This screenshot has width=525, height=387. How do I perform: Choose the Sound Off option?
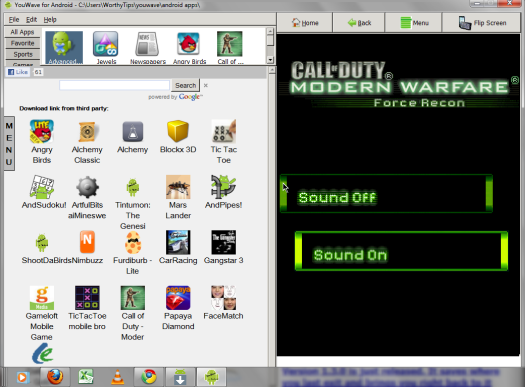(386, 194)
